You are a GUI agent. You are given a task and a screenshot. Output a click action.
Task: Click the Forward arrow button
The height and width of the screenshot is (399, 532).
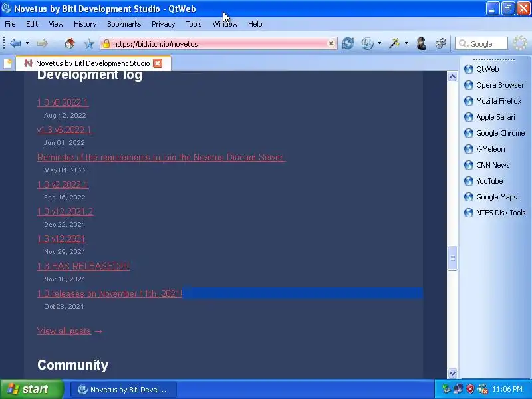tap(43, 43)
